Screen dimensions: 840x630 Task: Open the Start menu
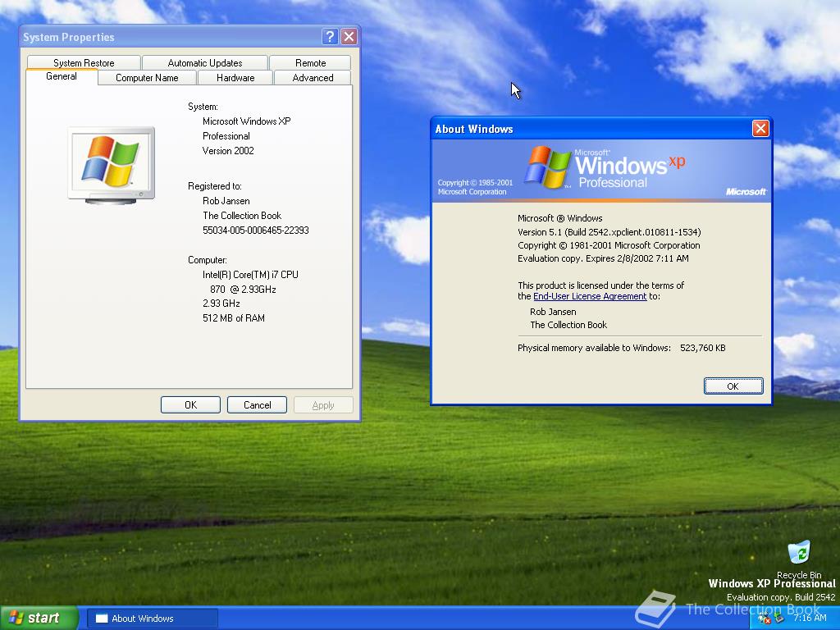coord(39,618)
